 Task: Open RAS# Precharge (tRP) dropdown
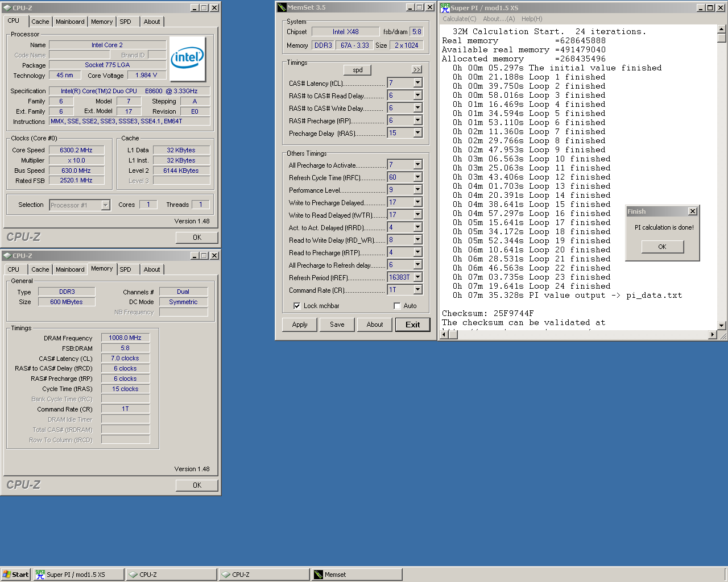point(417,120)
